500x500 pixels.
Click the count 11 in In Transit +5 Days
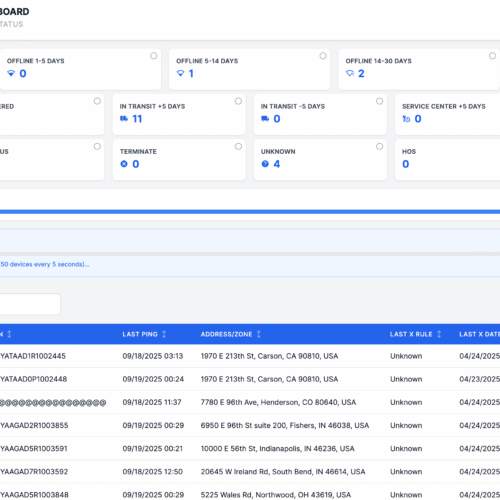[137, 119]
